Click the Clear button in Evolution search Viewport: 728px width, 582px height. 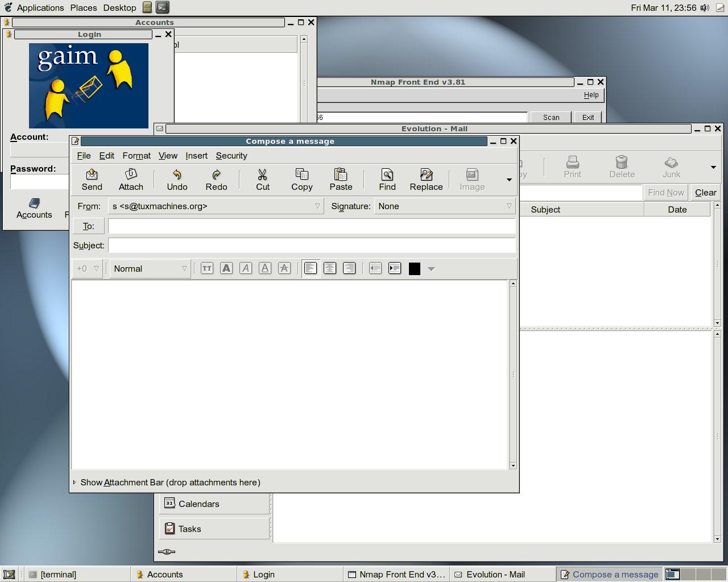pos(706,193)
